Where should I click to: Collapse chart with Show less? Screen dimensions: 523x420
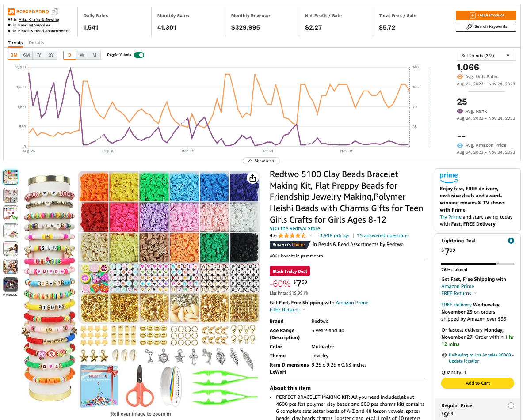tap(261, 161)
